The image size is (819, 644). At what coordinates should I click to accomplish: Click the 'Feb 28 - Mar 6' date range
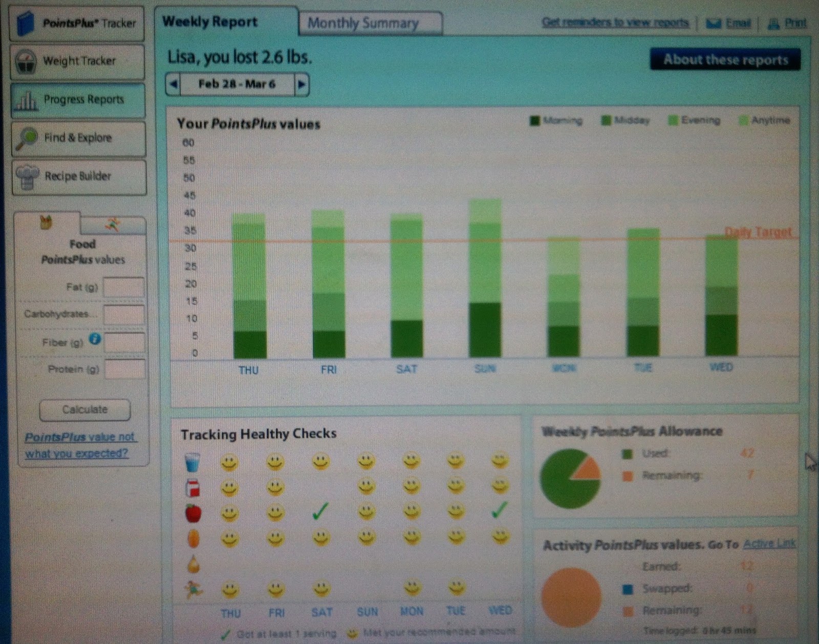(x=237, y=84)
